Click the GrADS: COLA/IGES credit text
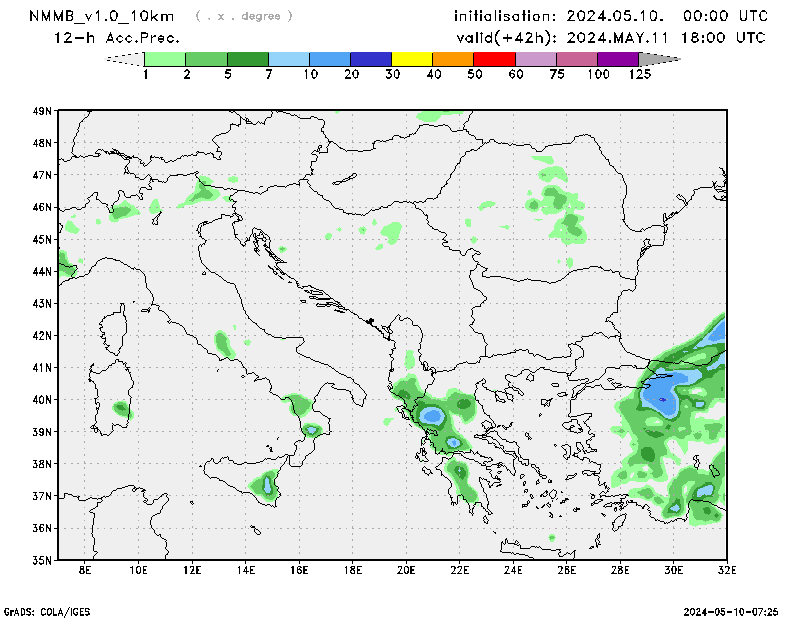This screenshot has height=618, width=800. pos(46,609)
